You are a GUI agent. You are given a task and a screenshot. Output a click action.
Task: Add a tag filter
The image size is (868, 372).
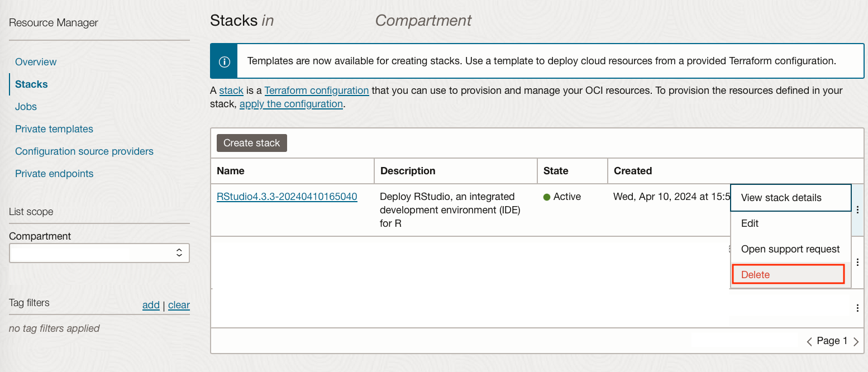151,305
